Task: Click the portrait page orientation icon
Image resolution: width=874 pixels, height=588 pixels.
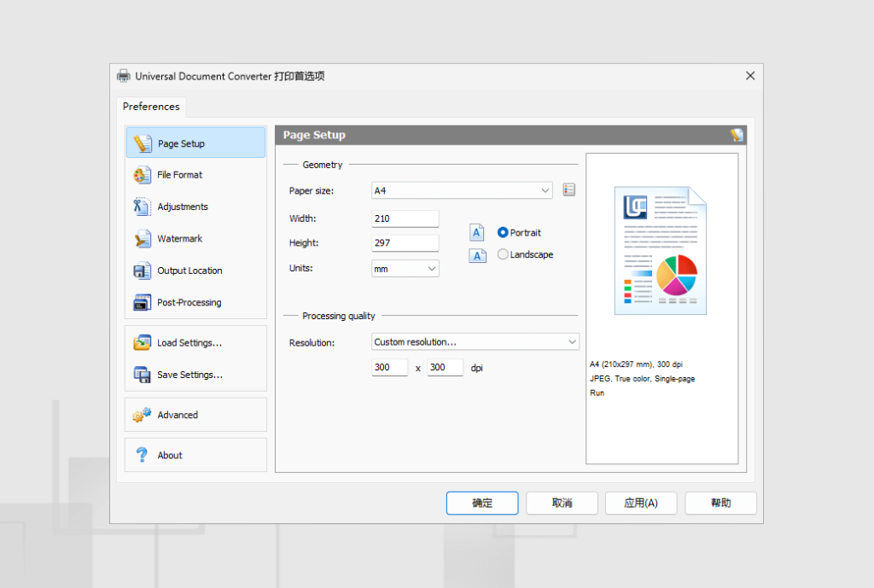Action: pos(477,232)
